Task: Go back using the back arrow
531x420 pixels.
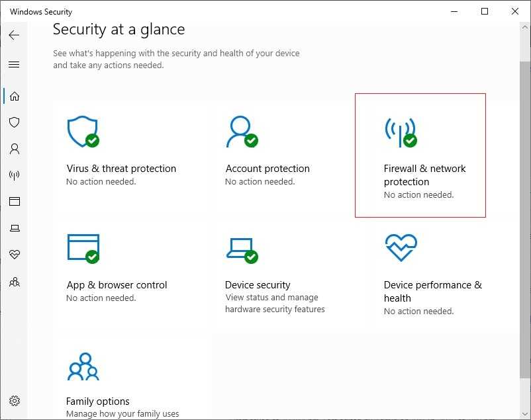Action: [14, 35]
